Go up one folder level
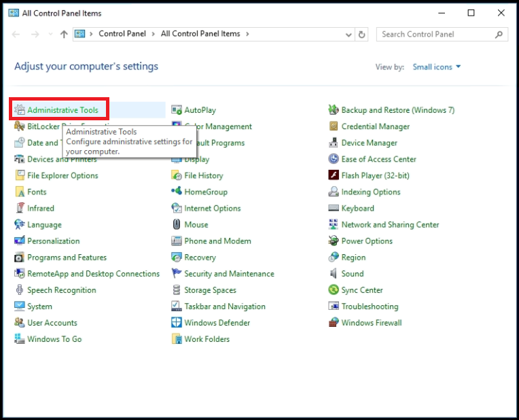This screenshot has width=519, height=420. point(64,34)
